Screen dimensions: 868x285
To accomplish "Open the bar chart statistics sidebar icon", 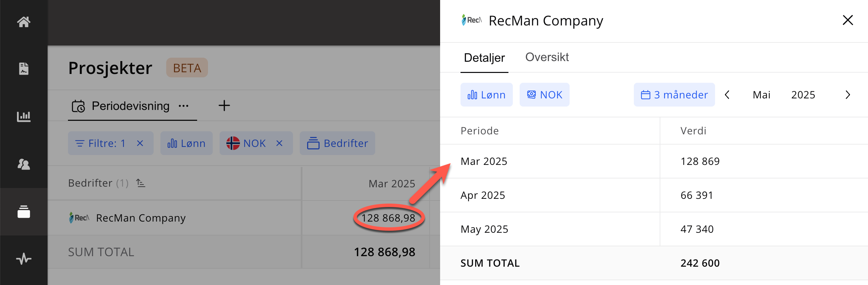I will pos(24,116).
